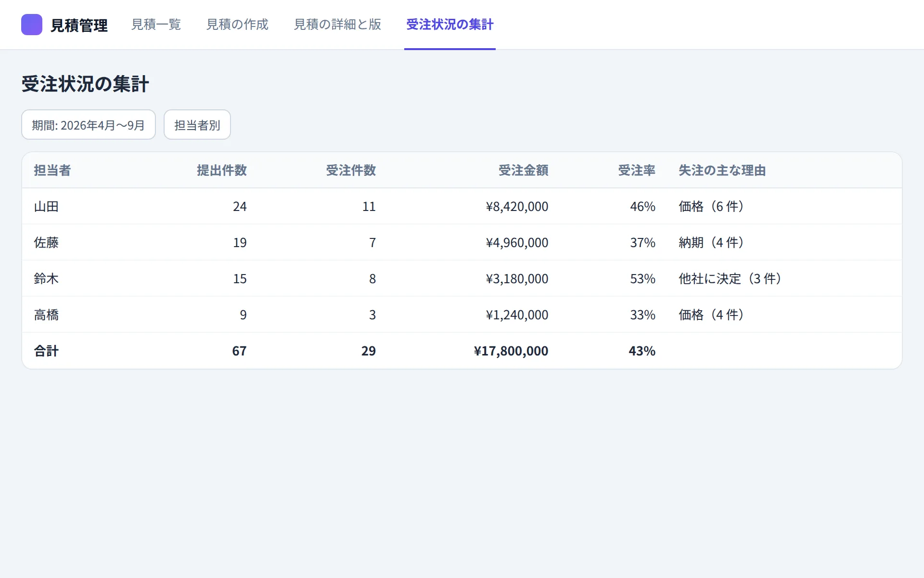
Task: Select the 山田 row
Action: 462,206
